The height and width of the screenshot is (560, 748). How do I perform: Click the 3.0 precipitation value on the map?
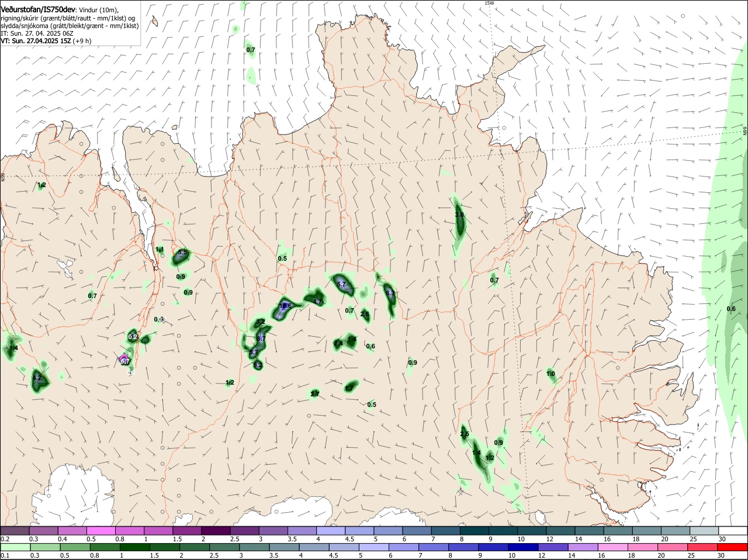pyautogui.click(x=459, y=215)
